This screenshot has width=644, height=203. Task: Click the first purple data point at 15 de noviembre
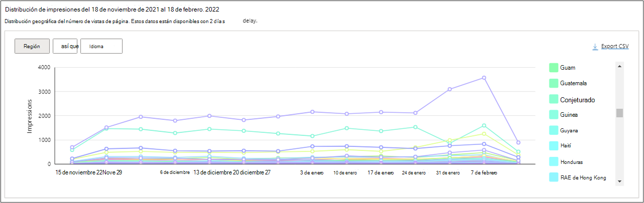click(72, 147)
